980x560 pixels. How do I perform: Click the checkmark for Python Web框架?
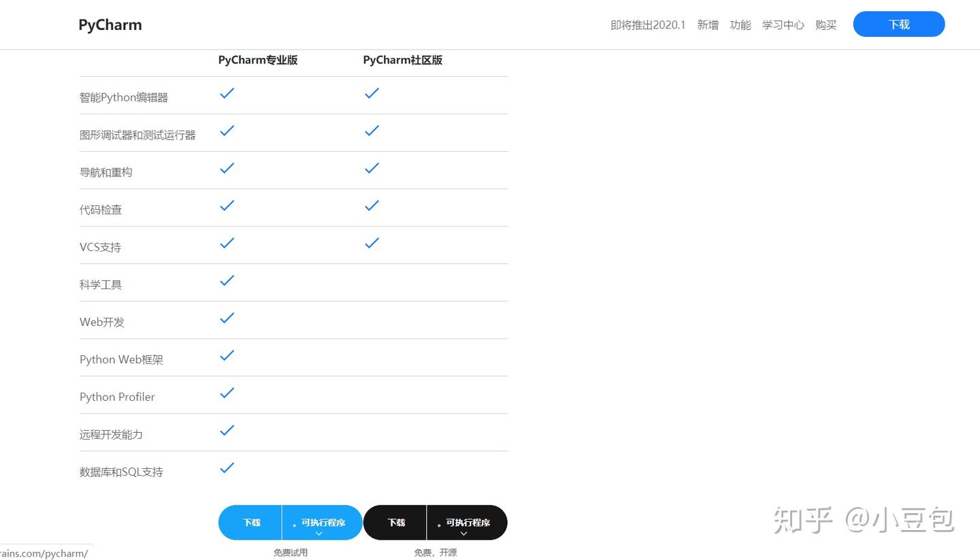pyautogui.click(x=227, y=355)
